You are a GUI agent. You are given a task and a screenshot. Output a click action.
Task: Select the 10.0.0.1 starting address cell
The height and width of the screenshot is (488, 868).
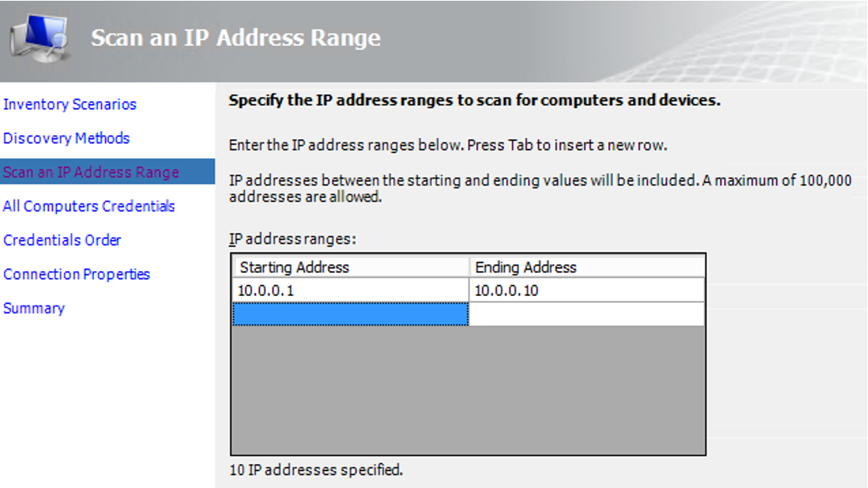pyautogui.click(x=351, y=290)
